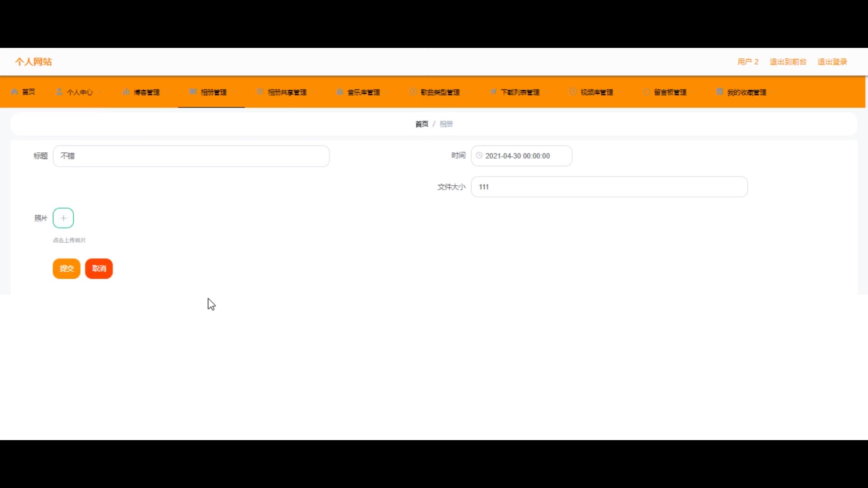Open the 相册共享管理 menu

pos(287,92)
